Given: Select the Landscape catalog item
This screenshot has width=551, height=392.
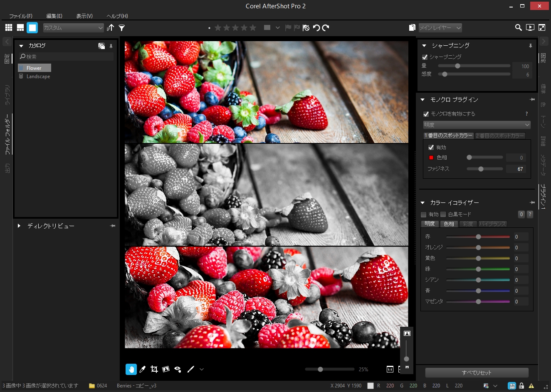Looking at the screenshot, I should click(x=38, y=76).
